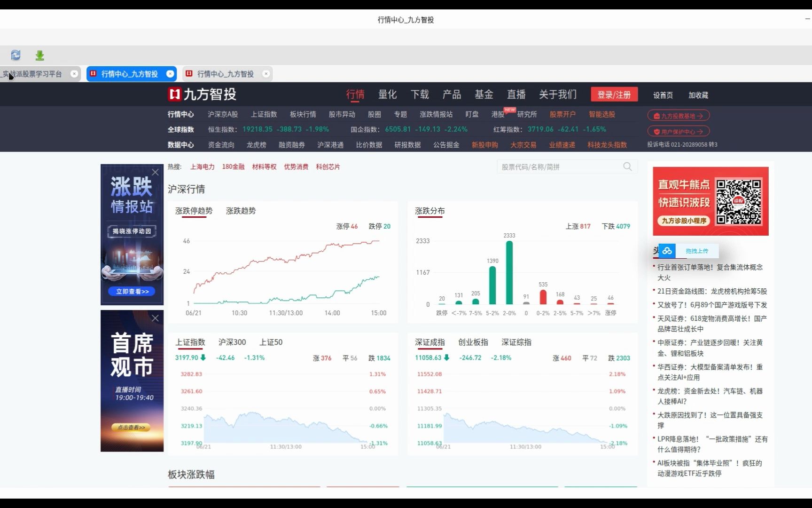This screenshot has width=812, height=508.
Task: Switch the index chart to 沪深300
Action: pos(232,342)
